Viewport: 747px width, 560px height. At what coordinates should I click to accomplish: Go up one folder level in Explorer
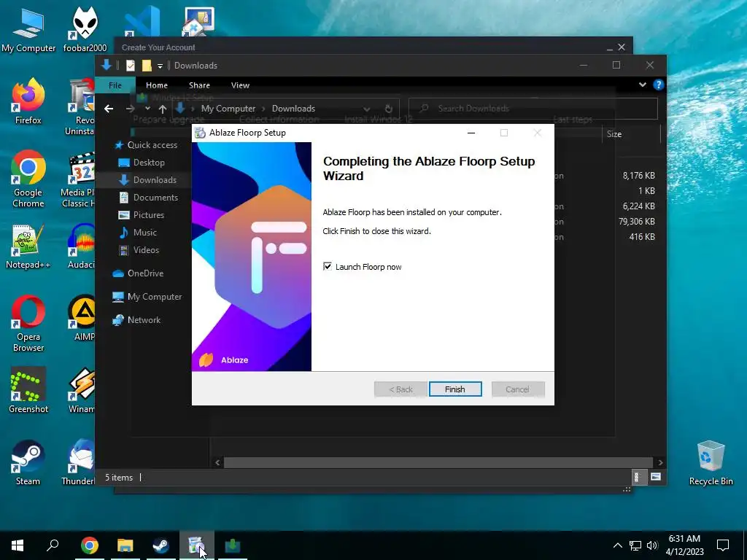(163, 109)
